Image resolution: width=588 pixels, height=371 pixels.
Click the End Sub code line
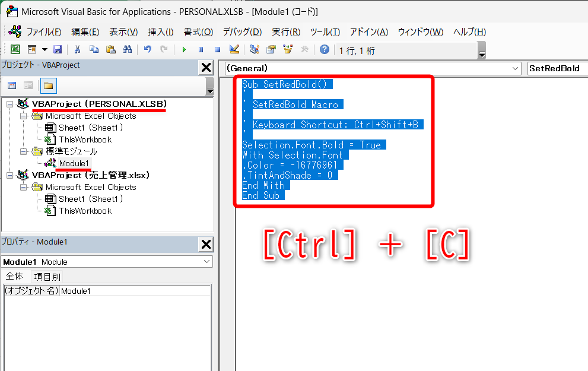pyautogui.click(x=260, y=195)
